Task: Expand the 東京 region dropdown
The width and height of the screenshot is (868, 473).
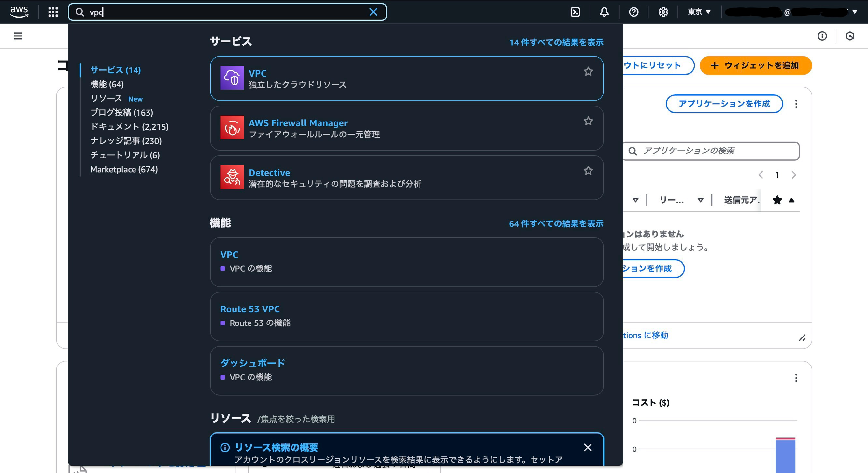Action: click(x=699, y=12)
